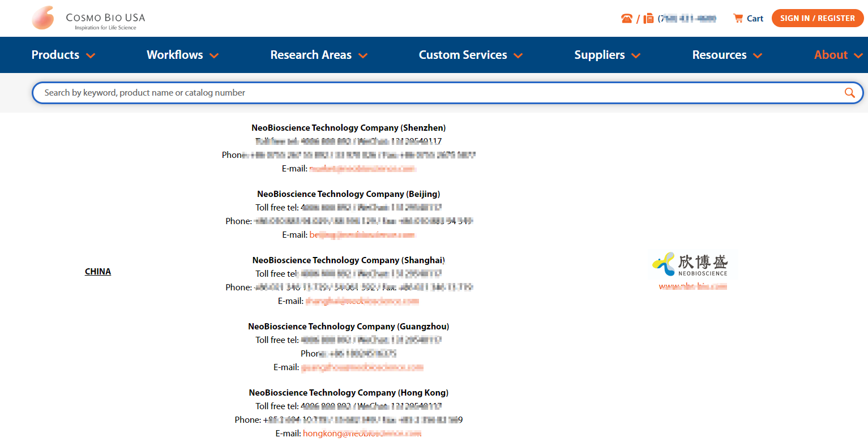Image resolution: width=868 pixels, height=446 pixels.
Task: Select the NeoBioscience Technology Company (Shanghai) heading
Action: (349, 260)
